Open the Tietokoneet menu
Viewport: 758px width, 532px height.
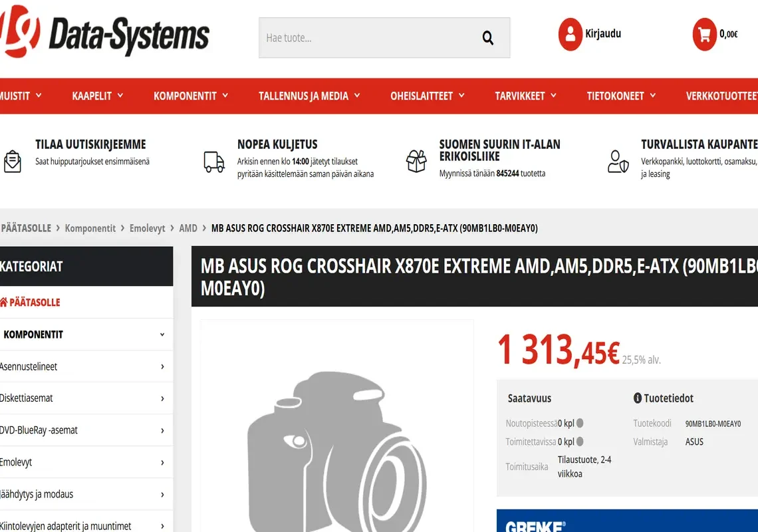click(x=622, y=96)
